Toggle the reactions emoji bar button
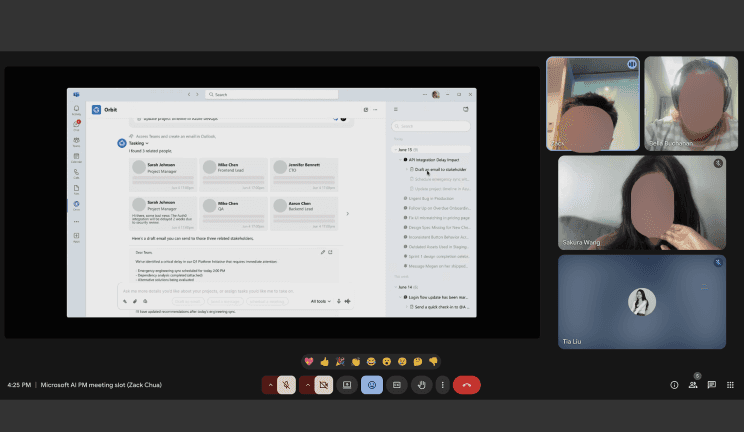The width and height of the screenshot is (744, 432). [x=372, y=385]
